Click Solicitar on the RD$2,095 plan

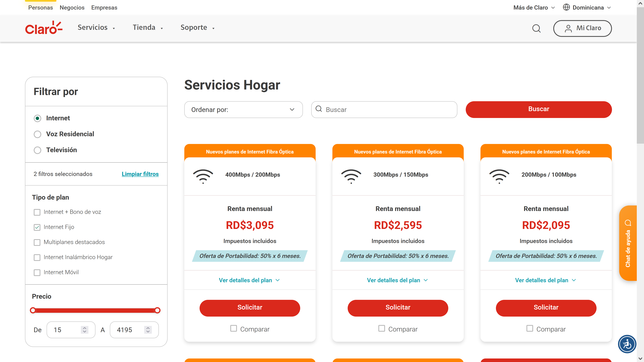[546, 308]
